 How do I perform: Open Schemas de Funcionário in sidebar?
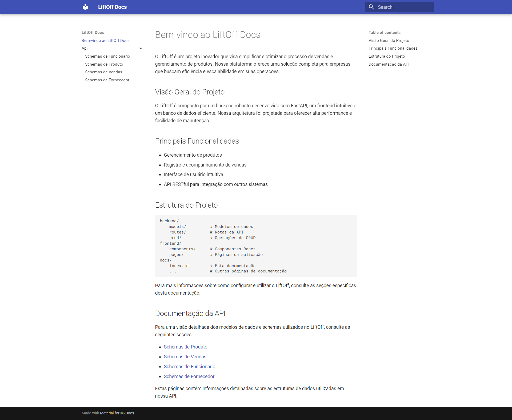tap(107, 56)
